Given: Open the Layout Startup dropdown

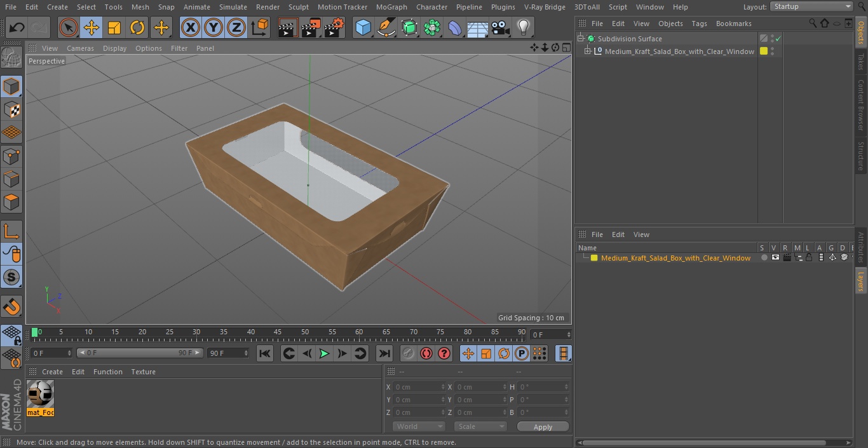Looking at the screenshot, I should [811, 6].
